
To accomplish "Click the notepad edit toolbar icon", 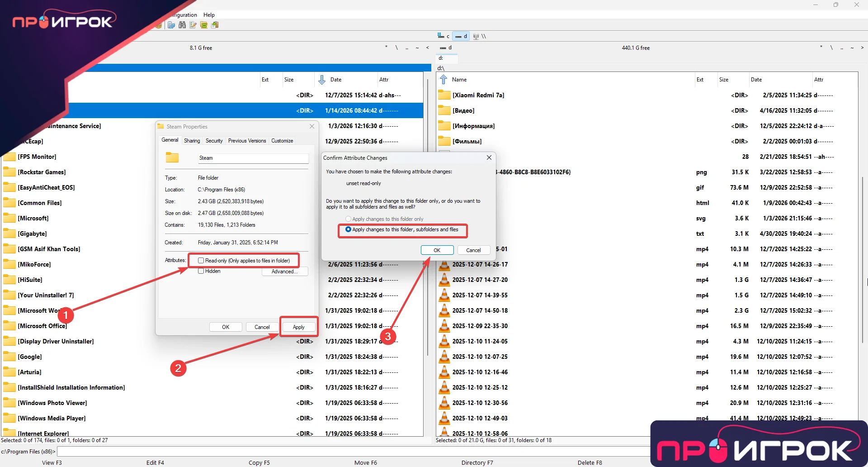I will coord(193,25).
